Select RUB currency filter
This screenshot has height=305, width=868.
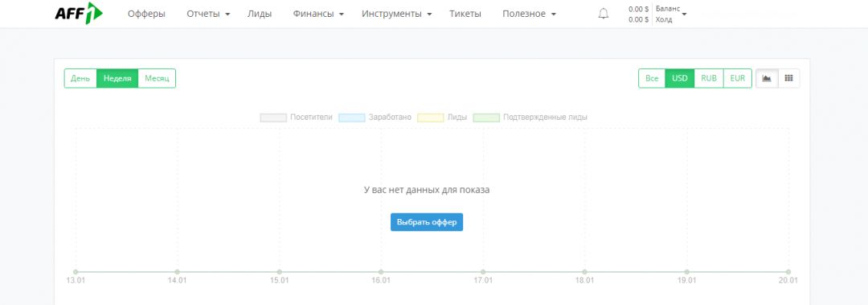pyautogui.click(x=709, y=78)
